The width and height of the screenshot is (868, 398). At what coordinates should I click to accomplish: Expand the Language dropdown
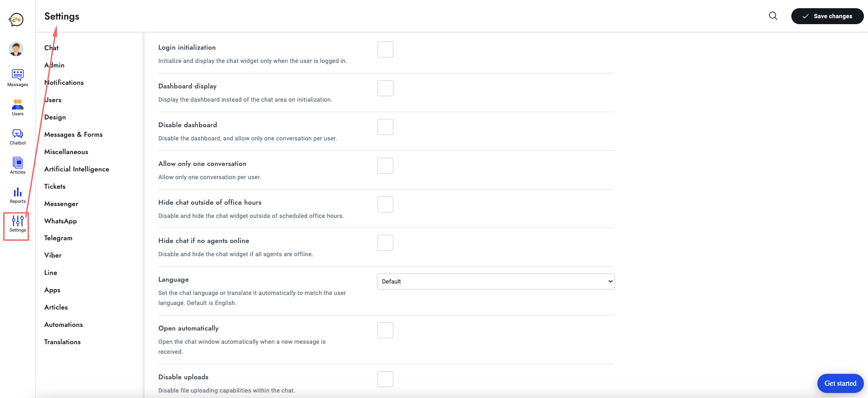(496, 281)
